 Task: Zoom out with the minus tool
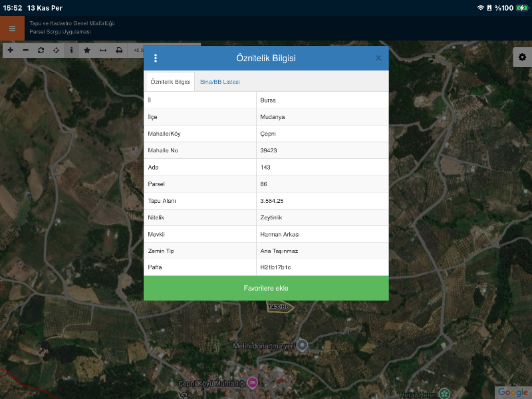tap(26, 51)
